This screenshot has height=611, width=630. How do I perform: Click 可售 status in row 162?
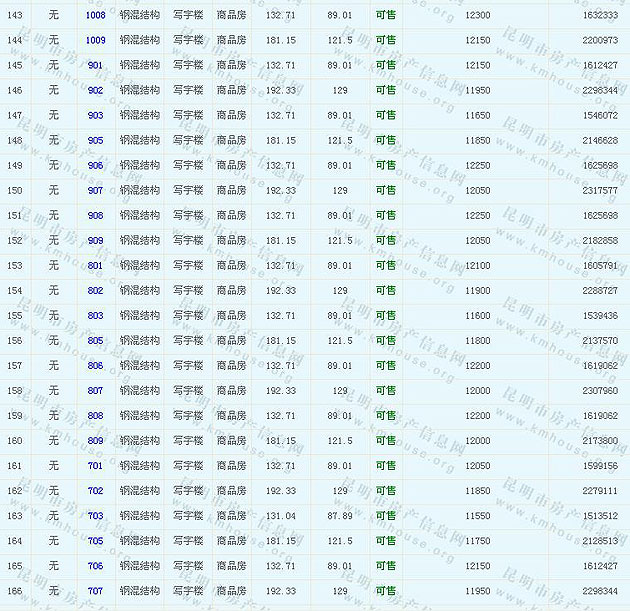tap(385, 491)
